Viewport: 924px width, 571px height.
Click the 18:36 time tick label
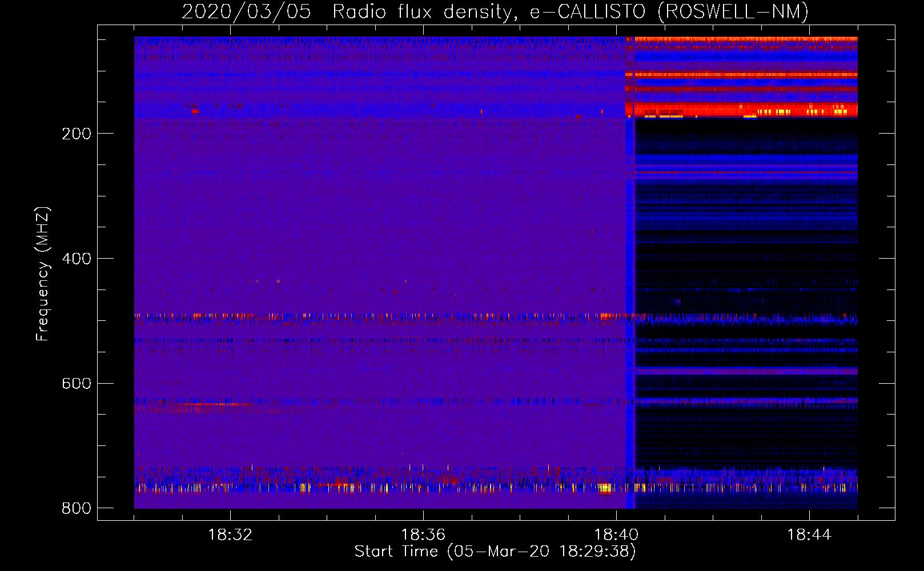(423, 535)
